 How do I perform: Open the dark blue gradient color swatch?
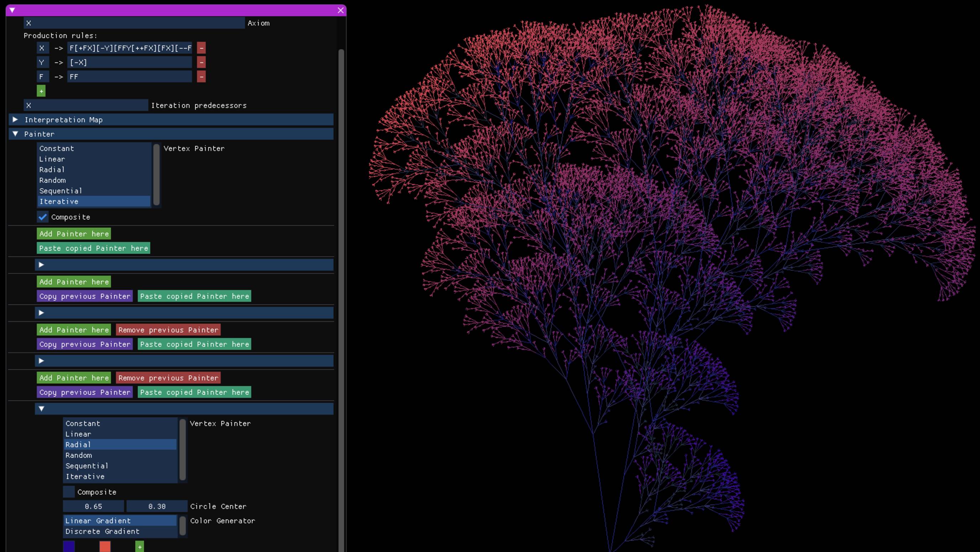pyautogui.click(x=69, y=547)
